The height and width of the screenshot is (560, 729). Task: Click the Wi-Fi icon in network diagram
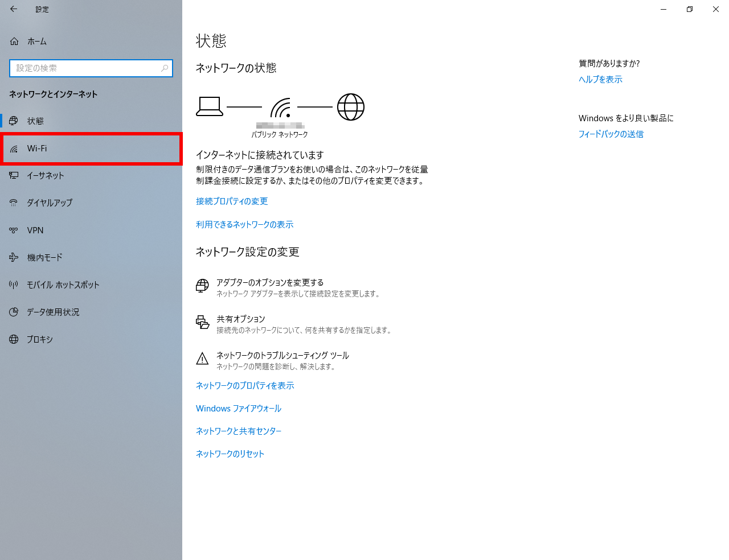coord(281,107)
